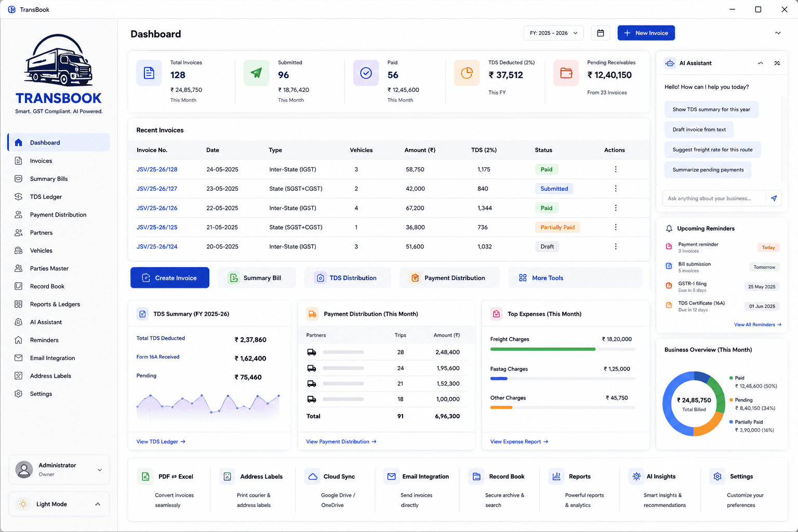The image size is (798, 532).
Task: Go to Payment Distribution in sidebar
Action: point(58,215)
